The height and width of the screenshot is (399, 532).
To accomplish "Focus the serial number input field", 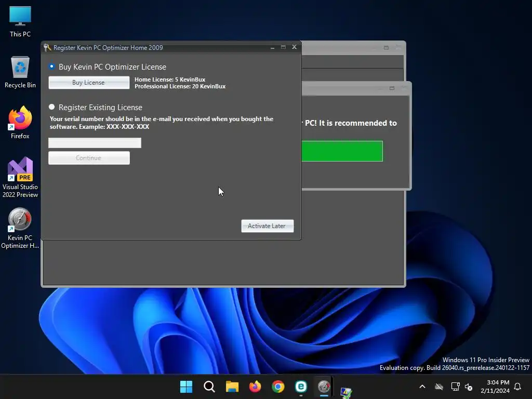I will 95,143.
